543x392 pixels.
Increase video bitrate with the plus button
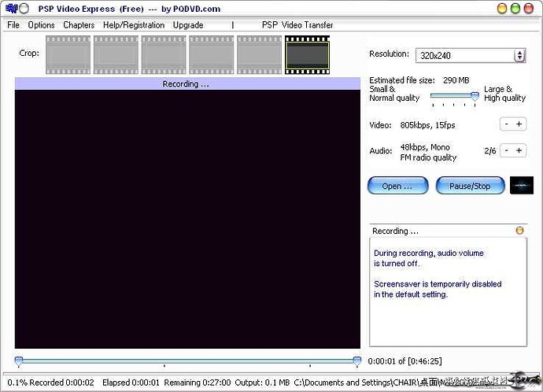519,124
